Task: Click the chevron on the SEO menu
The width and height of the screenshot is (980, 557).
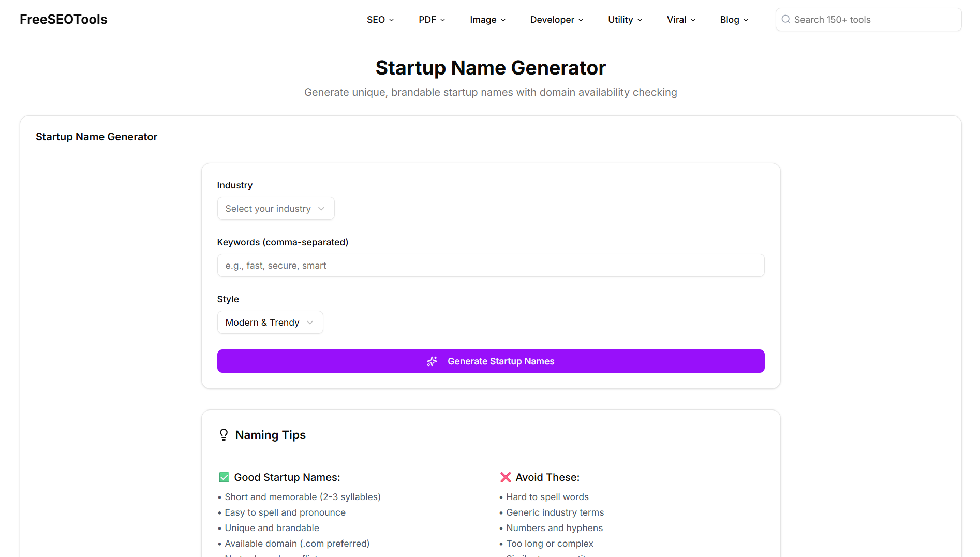Action: click(391, 20)
